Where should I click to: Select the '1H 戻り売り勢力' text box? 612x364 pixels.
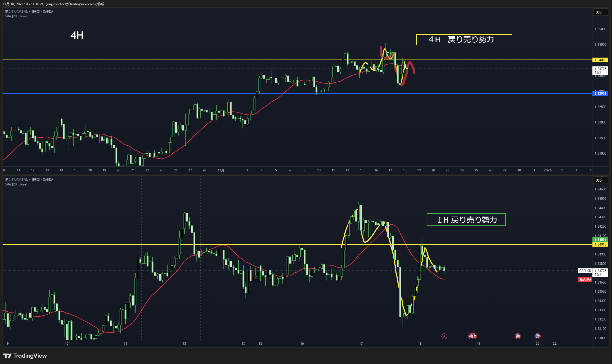pos(466,220)
